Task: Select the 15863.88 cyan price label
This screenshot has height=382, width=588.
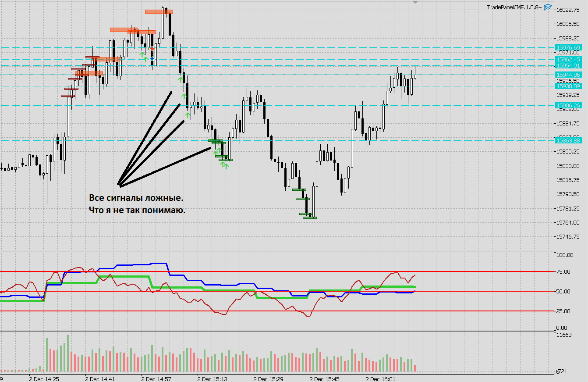Action: point(568,140)
